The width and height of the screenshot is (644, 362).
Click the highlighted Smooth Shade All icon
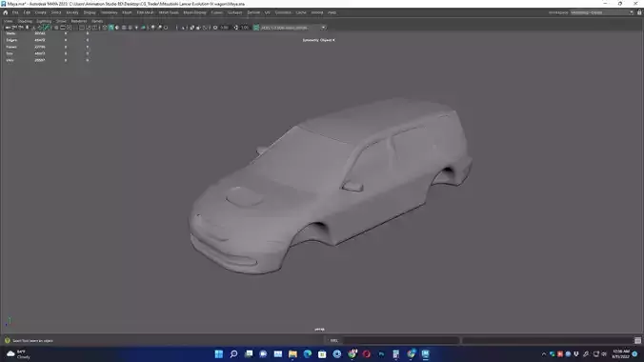point(111,28)
